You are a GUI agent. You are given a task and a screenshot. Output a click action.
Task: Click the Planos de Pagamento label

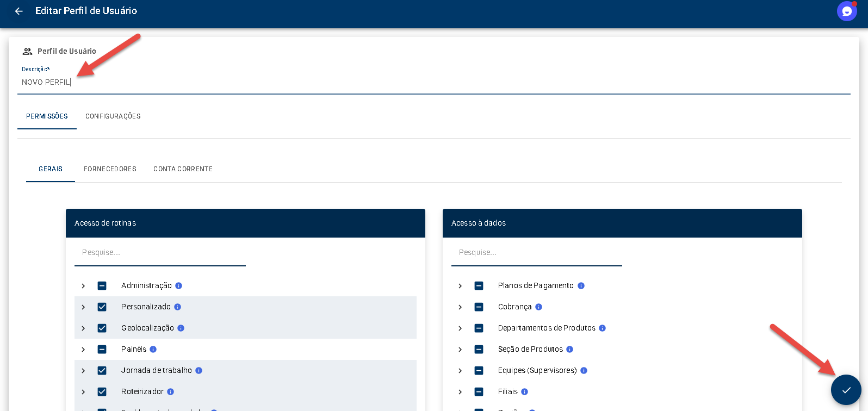coord(536,285)
